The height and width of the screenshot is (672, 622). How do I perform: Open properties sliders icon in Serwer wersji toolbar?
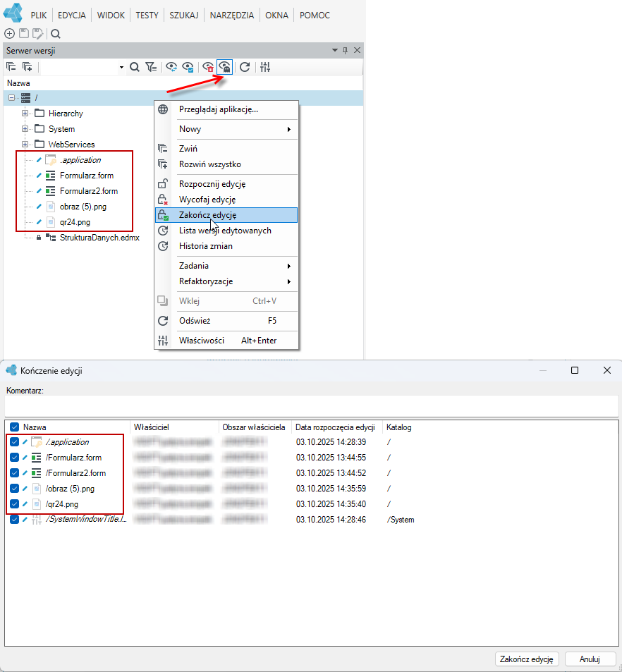click(x=265, y=67)
